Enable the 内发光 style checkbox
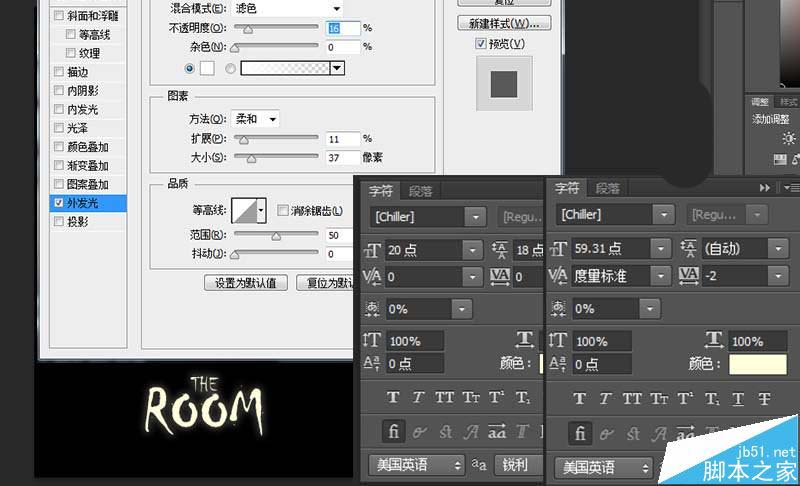This screenshot has height=486, width=800. [x=59, y=110]
